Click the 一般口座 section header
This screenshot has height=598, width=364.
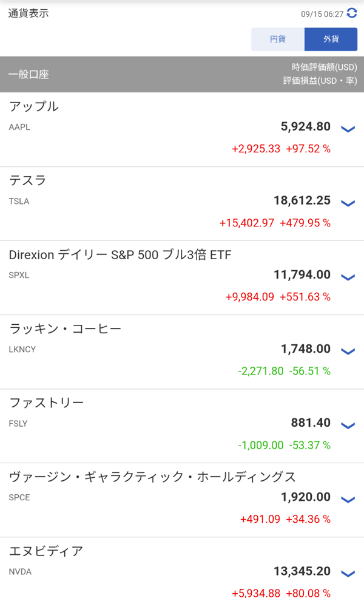29,75
